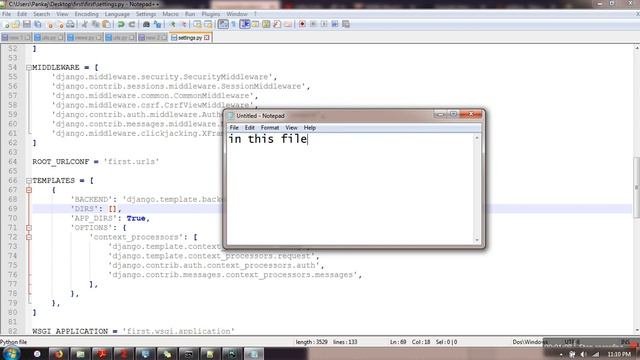Switch to the new 2 tab

pyautogui.click(x=153, y=38)
